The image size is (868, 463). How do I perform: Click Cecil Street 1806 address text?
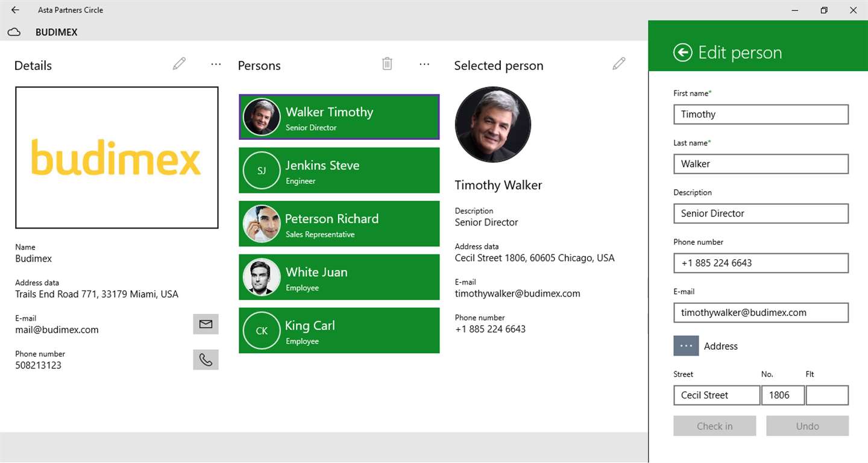(x=535, y=258)
